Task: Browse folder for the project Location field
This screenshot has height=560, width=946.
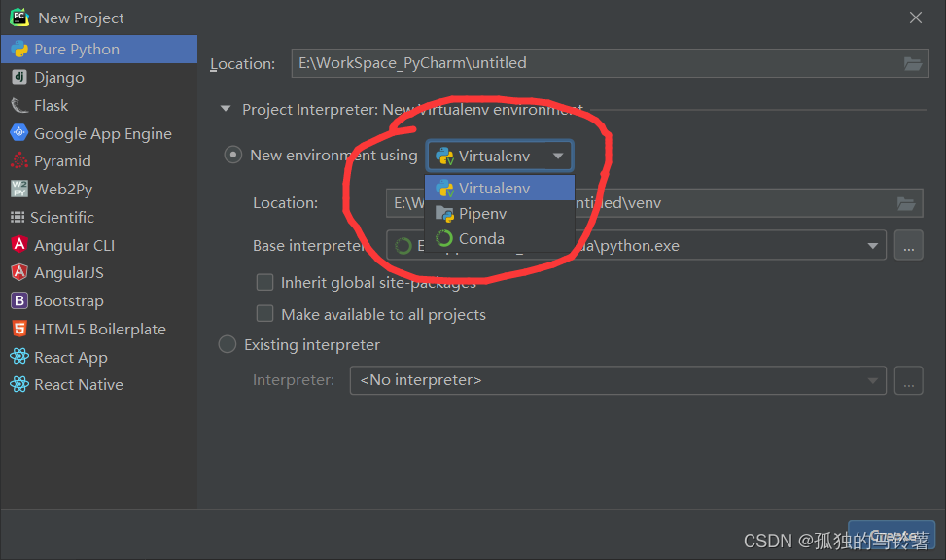Action: click(913, 63)
